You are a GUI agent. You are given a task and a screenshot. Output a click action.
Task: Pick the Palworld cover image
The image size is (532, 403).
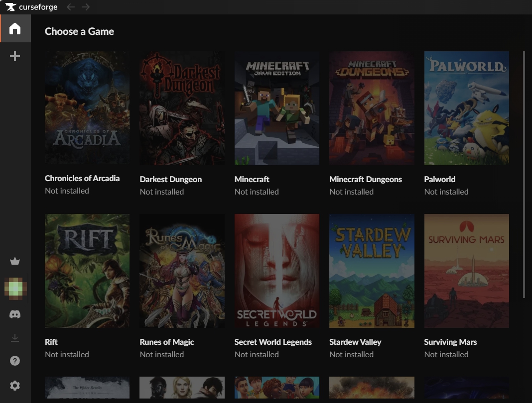(x=467, y=108)
